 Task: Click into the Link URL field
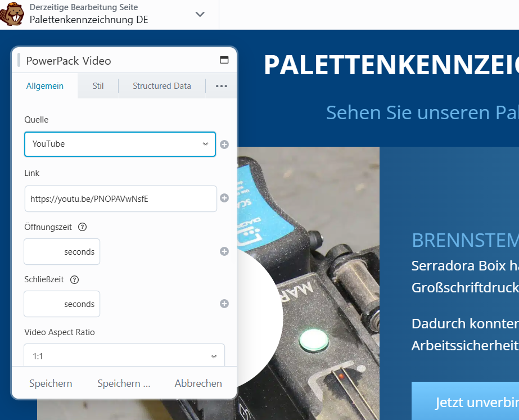click(x=120, y=198)
